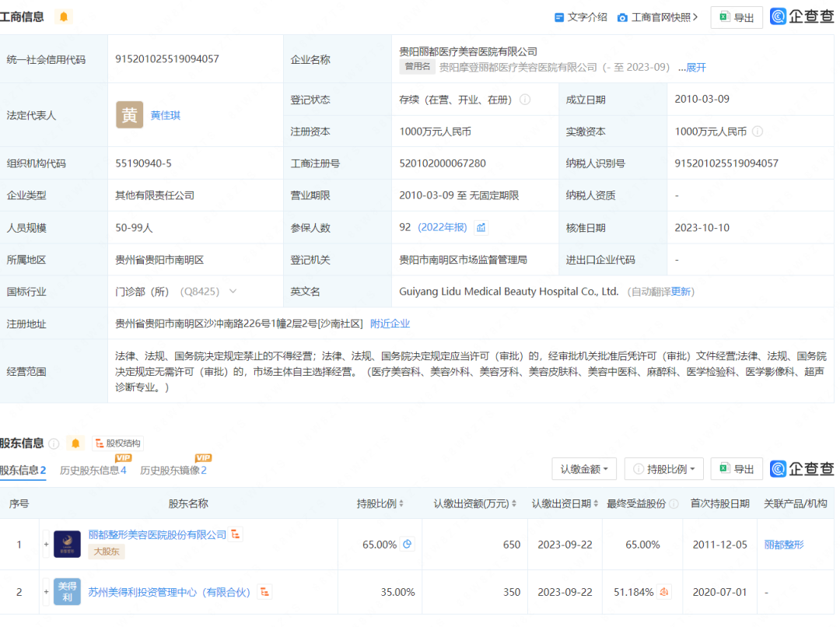Switch to 历史股东信息 4 tab

(93, 470)
